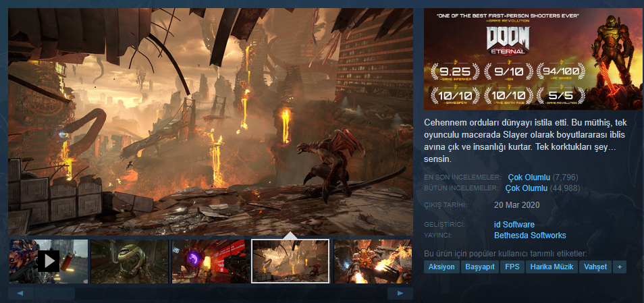644x303 pixels.
Task: Select the Aksiyon tag
Action: pyautogui.click(x=441, y=267)
